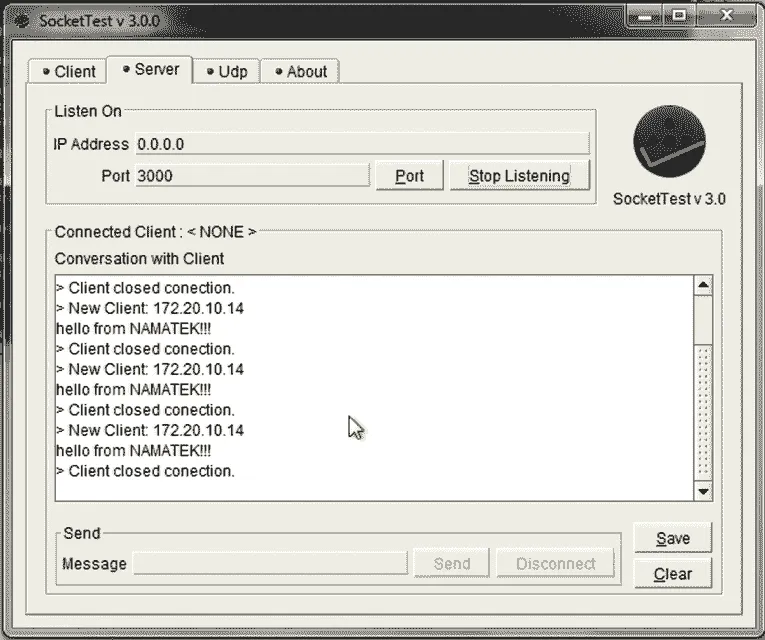Click the Save button
Screen dimensions: 765x640
(673, 538)
